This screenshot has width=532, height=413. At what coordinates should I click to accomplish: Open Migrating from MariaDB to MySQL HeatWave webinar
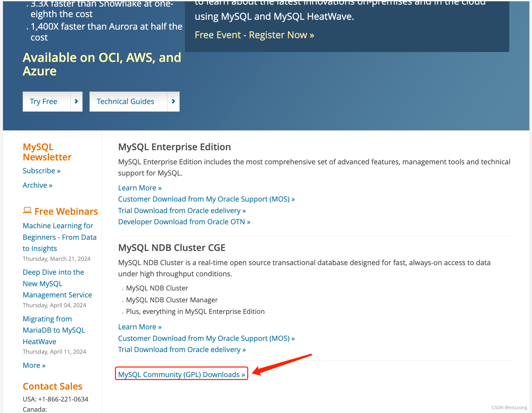(x=54, y=330)
